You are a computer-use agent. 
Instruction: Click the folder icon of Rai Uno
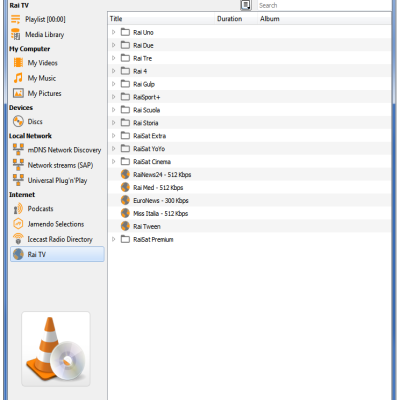pyautogui.click(x=125, y=32)
